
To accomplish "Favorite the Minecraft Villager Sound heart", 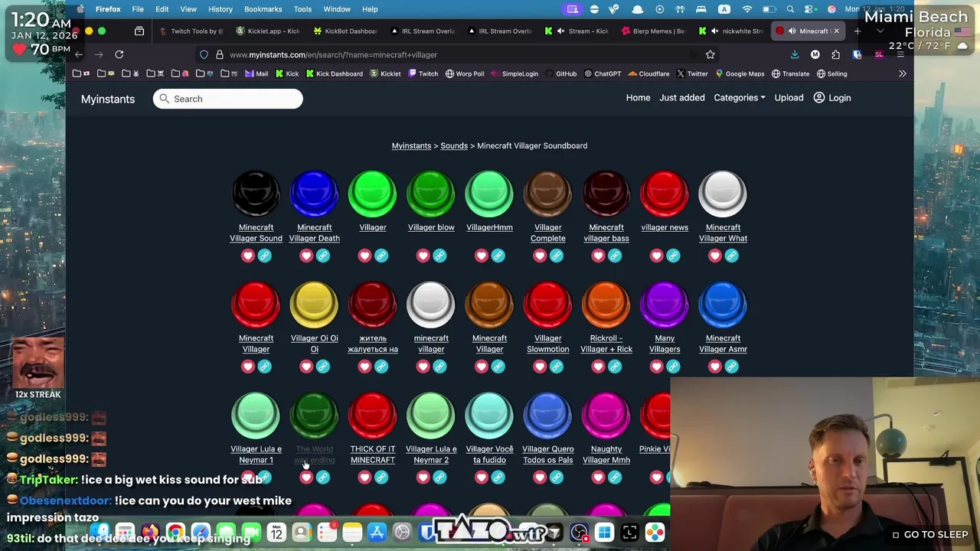I will [x=247, y=256].
